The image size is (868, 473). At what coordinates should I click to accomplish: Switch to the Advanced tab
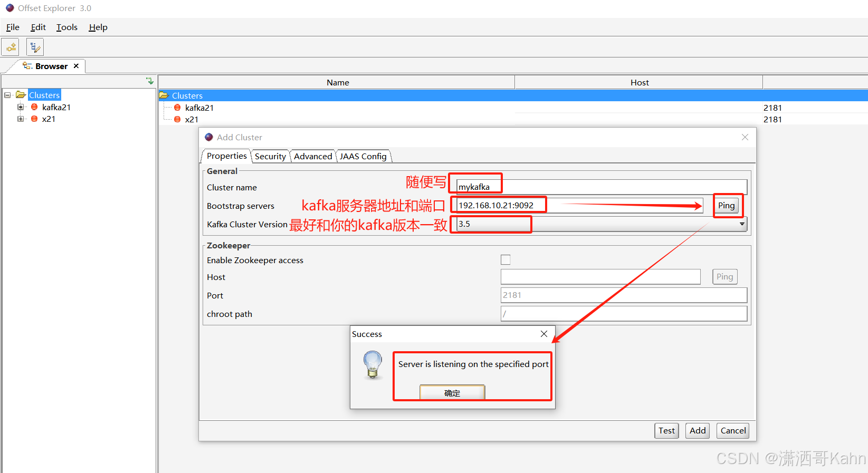(x=313, y=157)
